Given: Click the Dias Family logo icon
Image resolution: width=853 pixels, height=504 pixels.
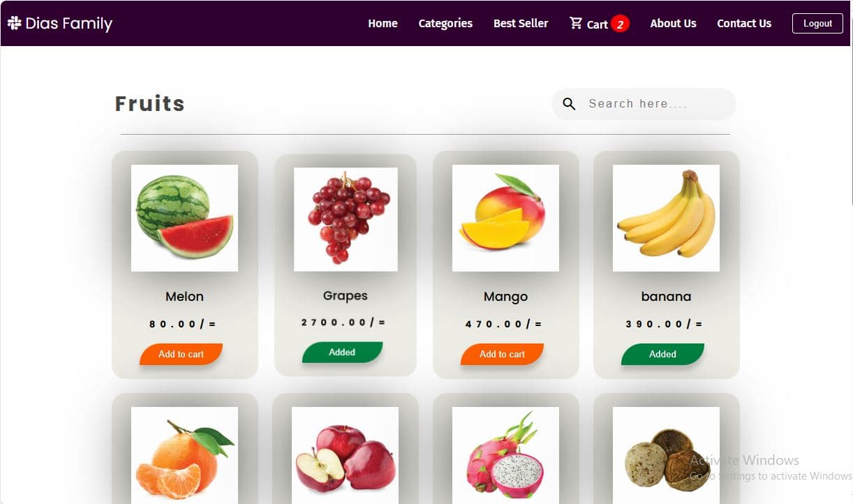Looking at the screenshot, I should tap(14, 23).
